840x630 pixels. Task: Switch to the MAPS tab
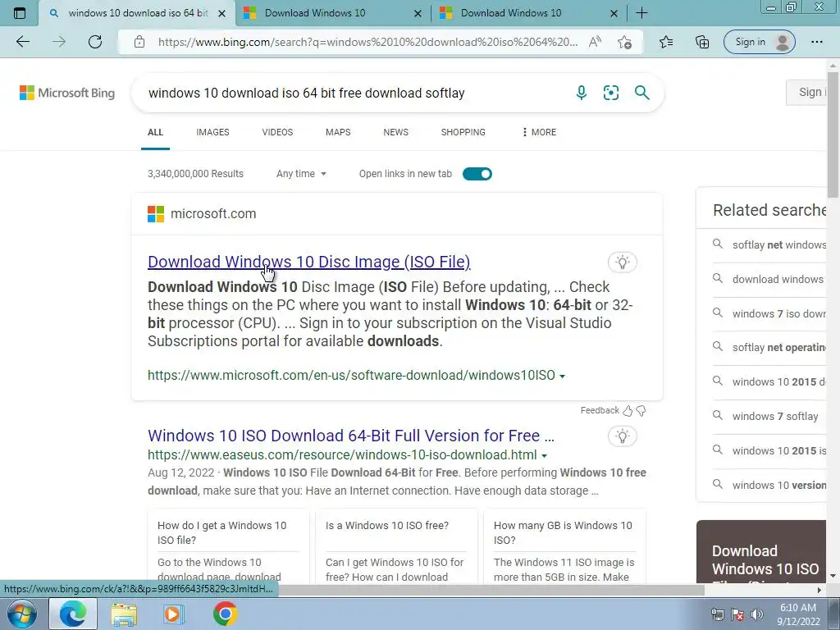click(338, 132)
